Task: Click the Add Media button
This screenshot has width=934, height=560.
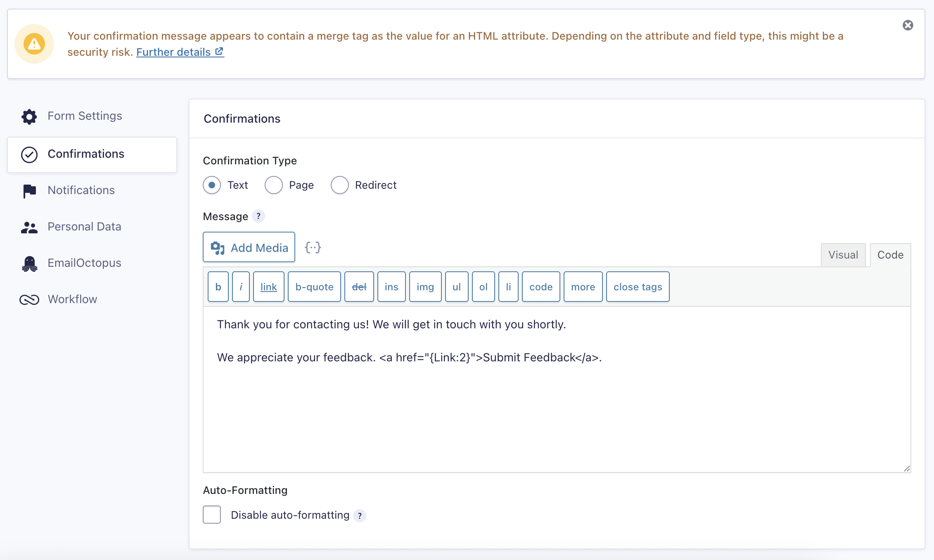Action: click(x=249, y=247)
